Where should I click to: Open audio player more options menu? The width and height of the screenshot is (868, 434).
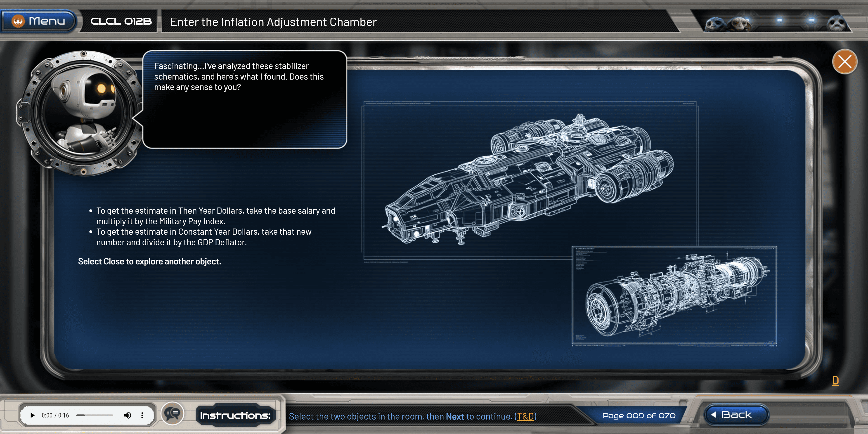pyautogui.click(x=142, y=415)
